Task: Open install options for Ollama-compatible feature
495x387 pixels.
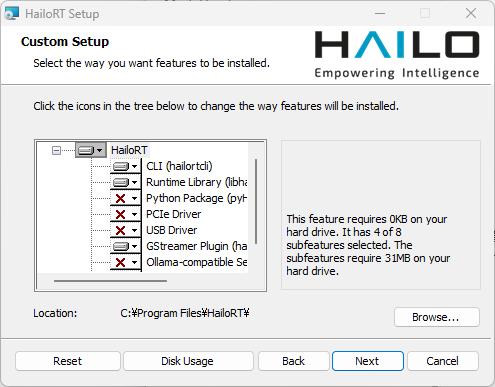Action: coord(126,262)
